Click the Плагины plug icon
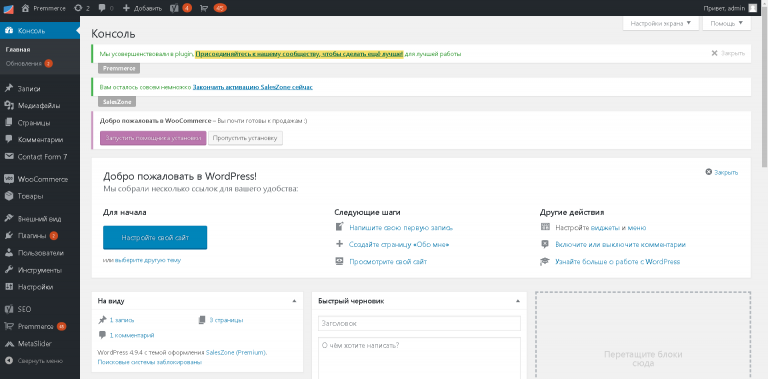768x379 pixels. coord(8,236)
